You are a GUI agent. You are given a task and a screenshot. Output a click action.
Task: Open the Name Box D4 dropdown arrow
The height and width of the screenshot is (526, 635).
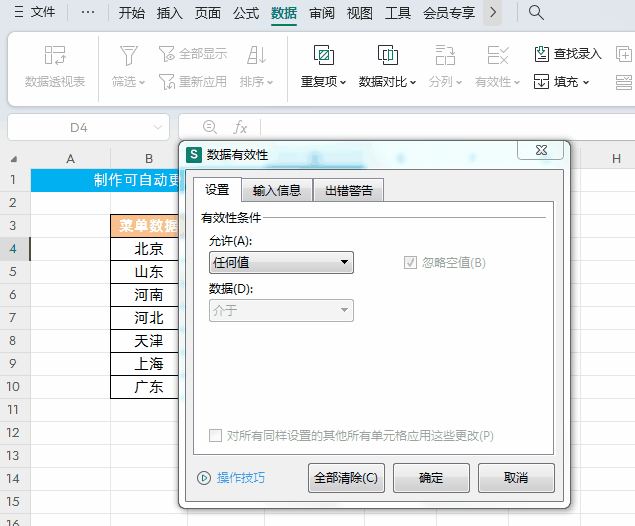click(x=158, y=128)
